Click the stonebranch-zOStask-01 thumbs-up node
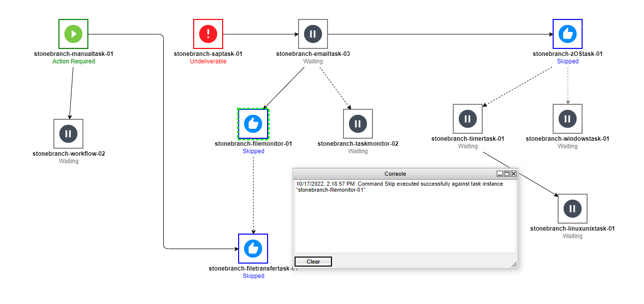This screenshot has height=304, width=644. [568, 34]
